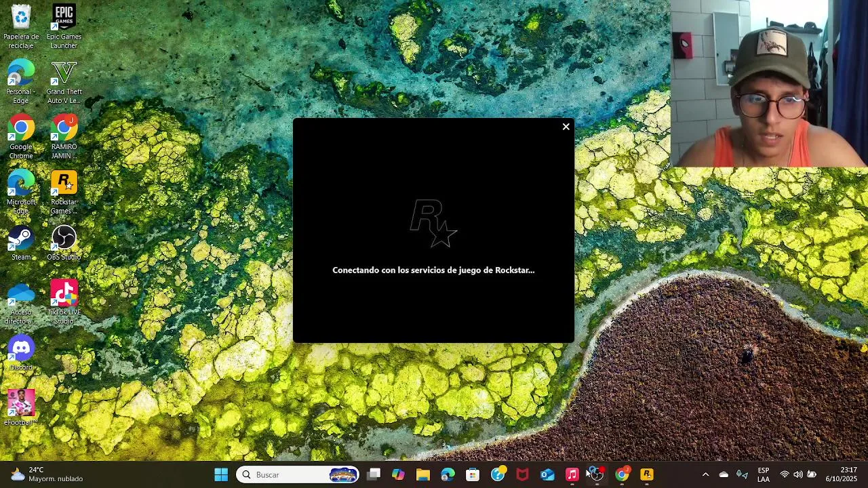Close the Rockstar launcher connecting dialog
Screen dimensions: 868x488
(x=566, y=127)
